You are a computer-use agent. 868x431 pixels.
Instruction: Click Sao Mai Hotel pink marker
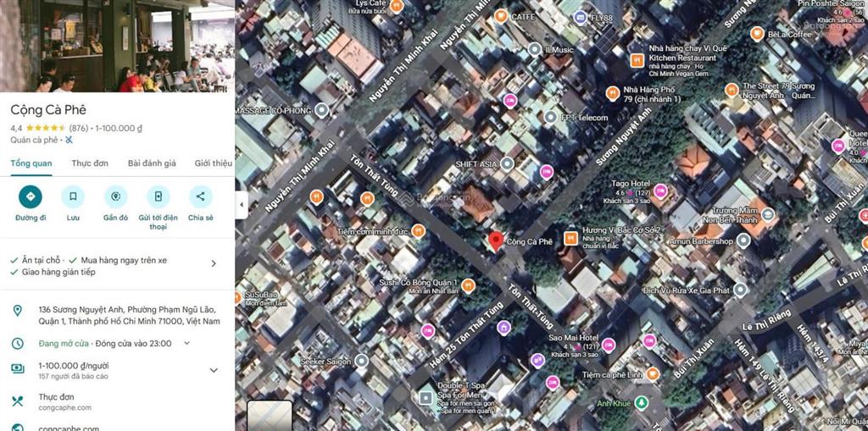pyautogui.click(x=609, y=345)
